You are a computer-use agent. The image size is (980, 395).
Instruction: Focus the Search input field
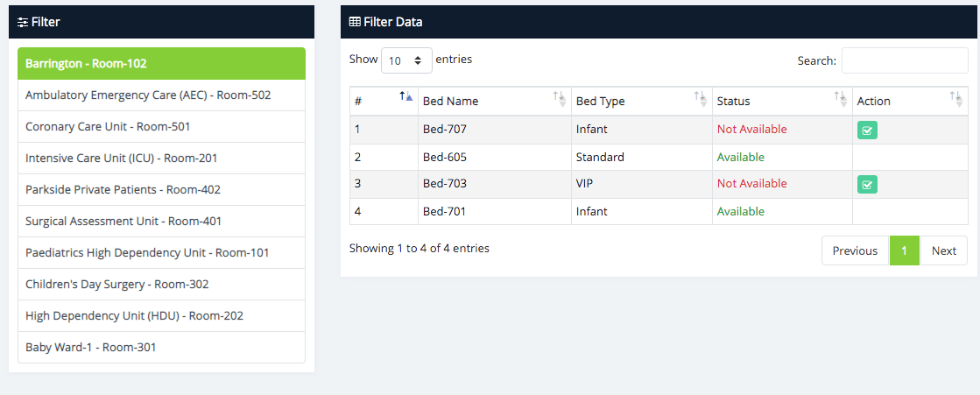point(905,60)
